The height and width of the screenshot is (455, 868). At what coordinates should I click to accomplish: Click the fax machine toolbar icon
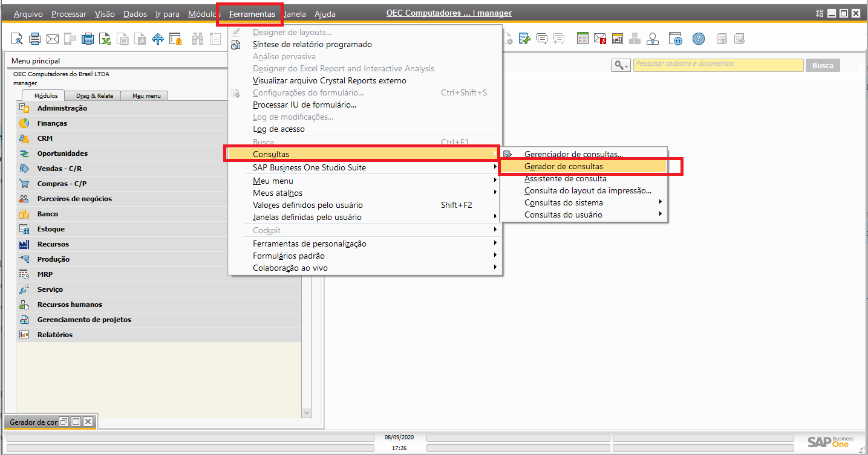(x=88, y=39)
